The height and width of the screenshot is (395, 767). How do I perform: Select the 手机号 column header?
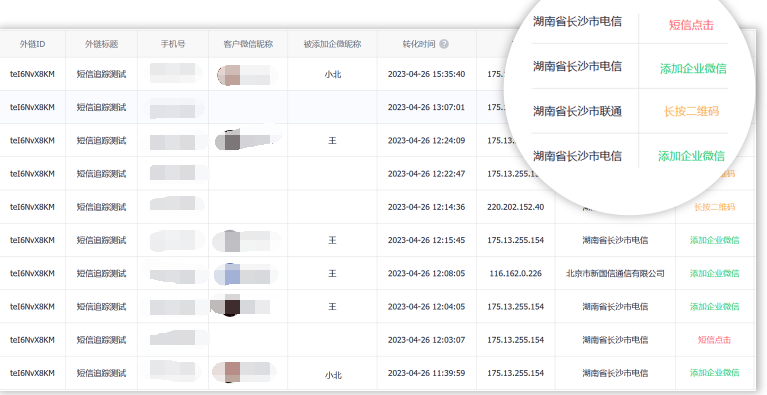click(173, 44)
